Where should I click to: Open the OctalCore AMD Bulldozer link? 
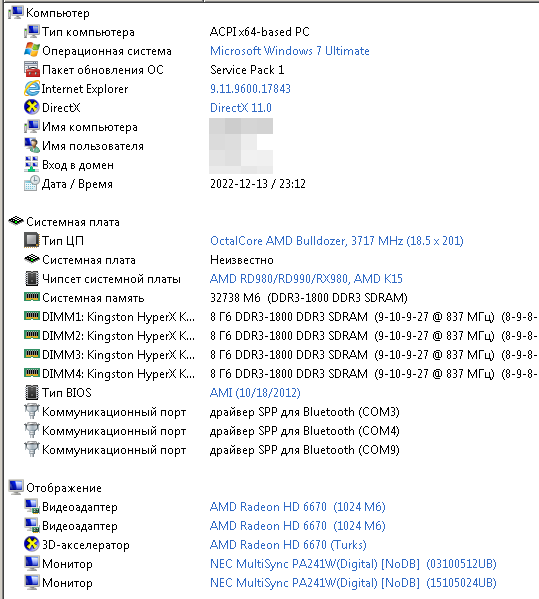pos(337,241)
